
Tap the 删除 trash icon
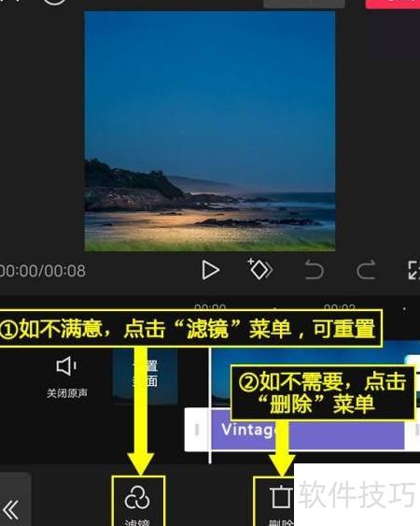281,497
